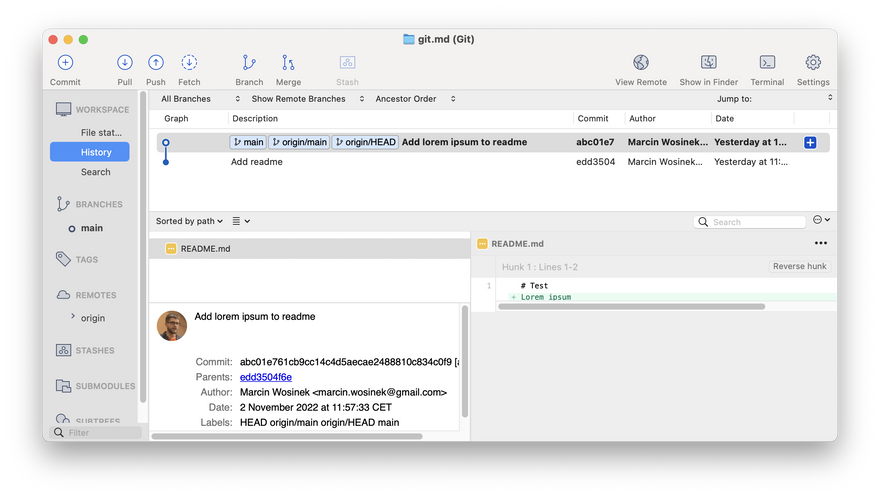Screen dimensions: 880x498
Task: Open the All Branches dropdown
Action: coord(200,99)
